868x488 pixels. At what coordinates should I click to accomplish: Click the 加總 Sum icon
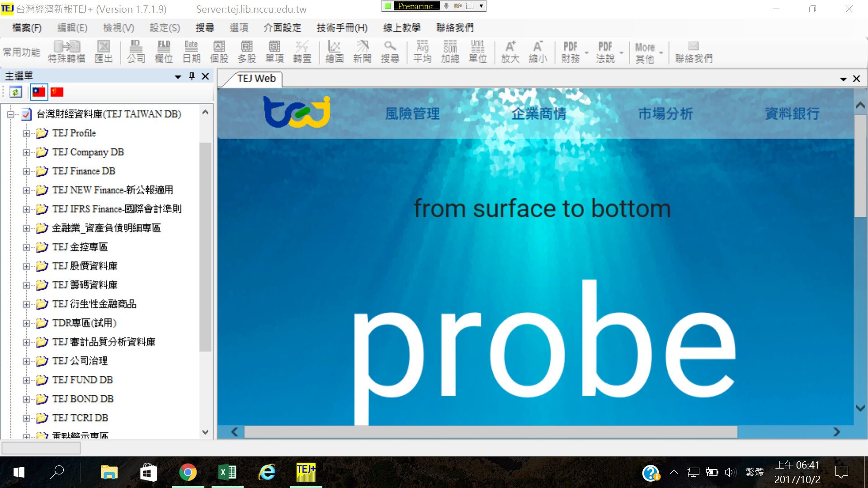tap(450, 52)
